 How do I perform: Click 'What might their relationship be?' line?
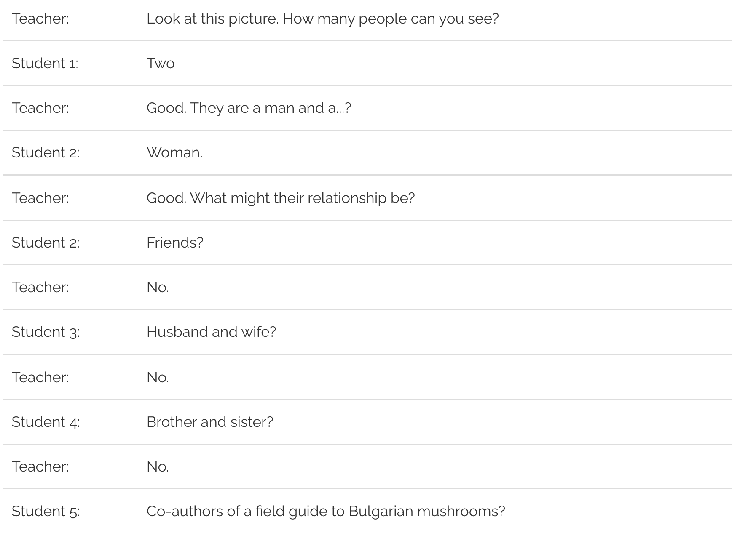[x=281, y=198]
